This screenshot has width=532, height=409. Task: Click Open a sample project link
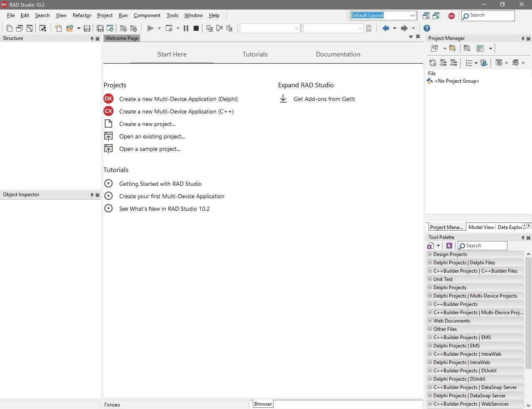point(150,149)
